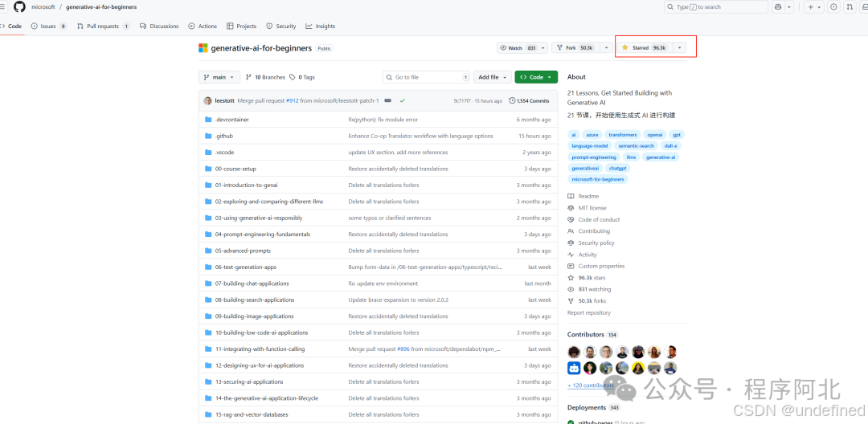Click commit message 'fix(python): fix module error'
This screenshot has width=868, height=424.
click(383, 120)
